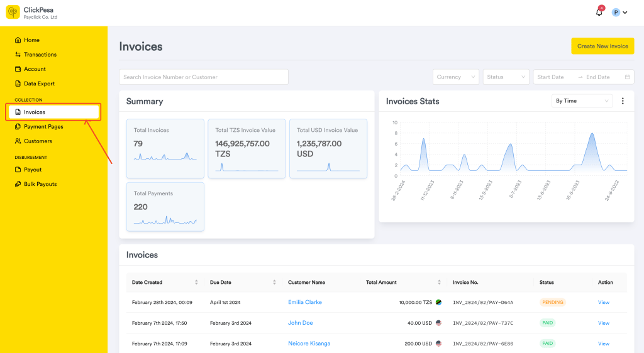
Task: Open Data Export in the sidebar
Action: pyautogui.click(x=35, y=84)
